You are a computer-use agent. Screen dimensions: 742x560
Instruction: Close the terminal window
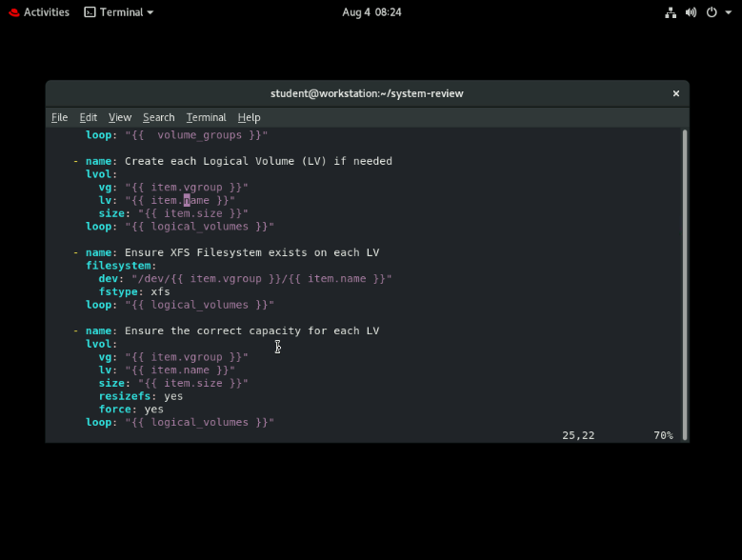coord(676,93)
